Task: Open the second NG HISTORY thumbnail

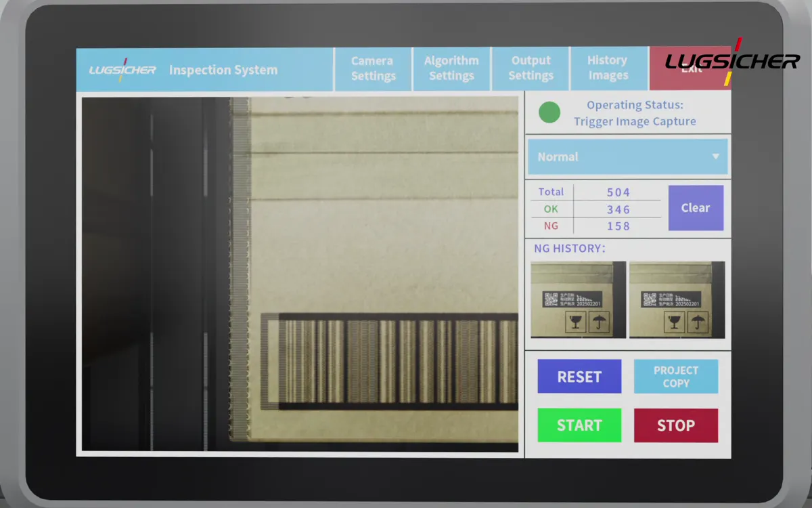Action: point(677,300)
